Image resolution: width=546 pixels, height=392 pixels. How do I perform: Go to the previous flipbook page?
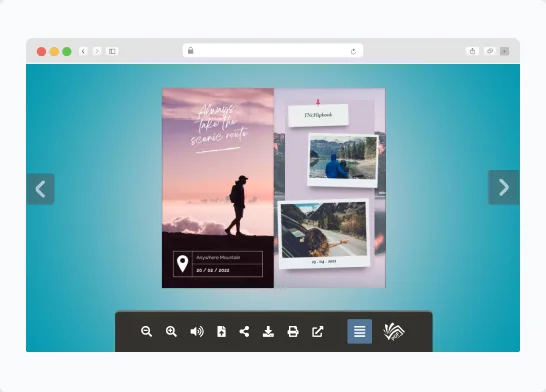(40, 189)
